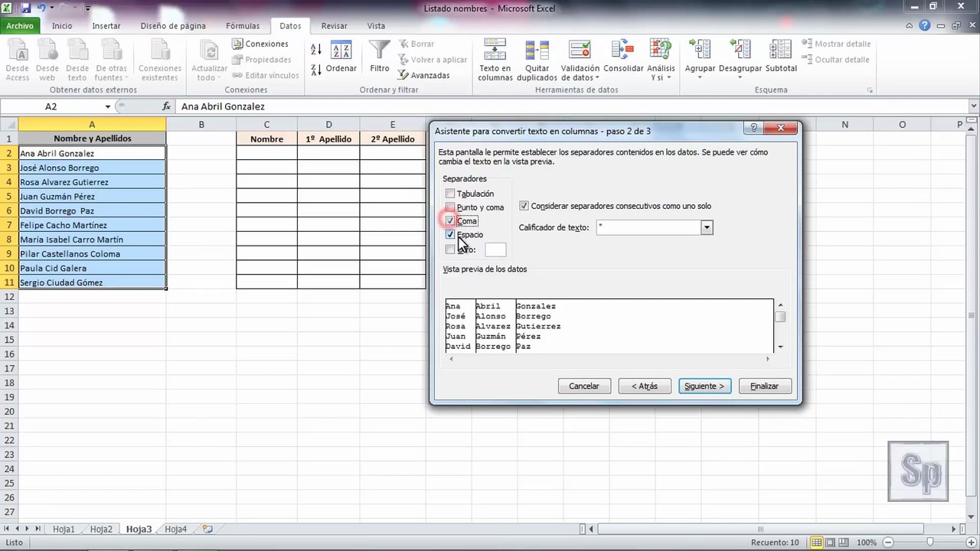Enable the Punto y coma checkbox

point(450,207)
